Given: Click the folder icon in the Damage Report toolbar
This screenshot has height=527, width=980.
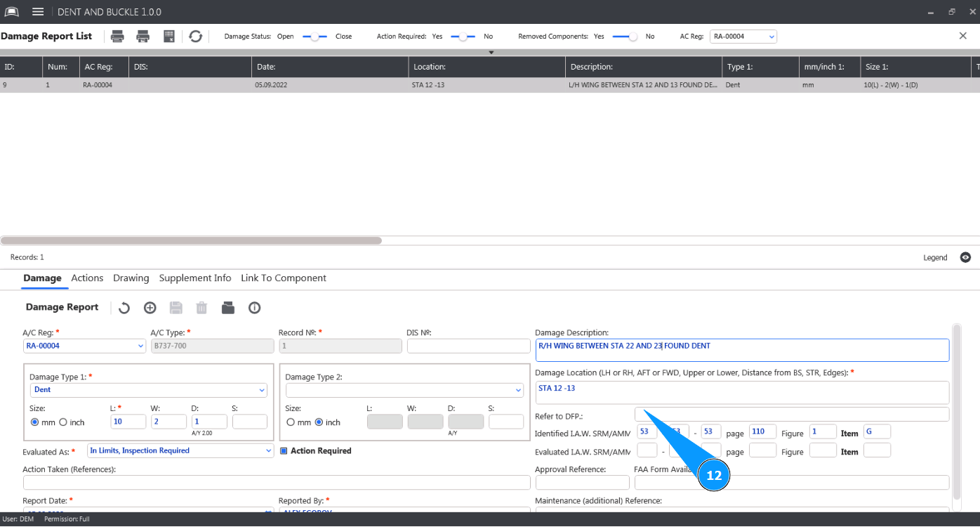Looking at the screenshot, I should coord(228,308).
